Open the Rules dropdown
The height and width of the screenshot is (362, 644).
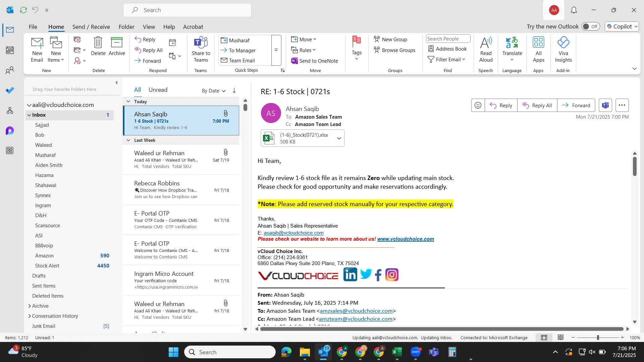coord(304,50)
